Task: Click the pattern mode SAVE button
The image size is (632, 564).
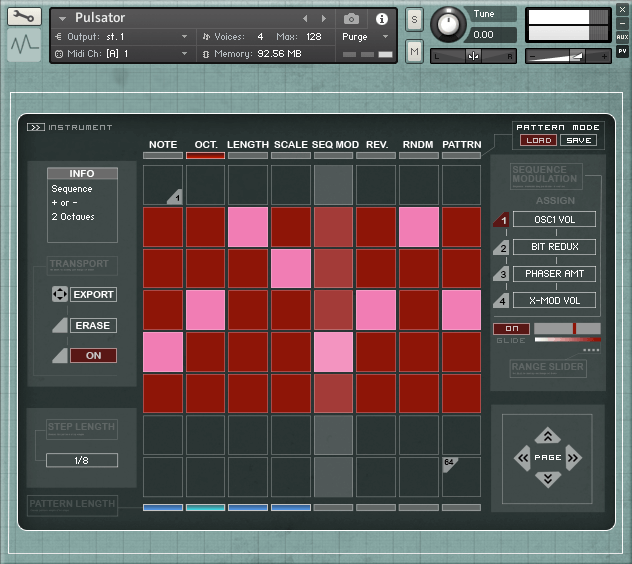Action: pos(577,141)
